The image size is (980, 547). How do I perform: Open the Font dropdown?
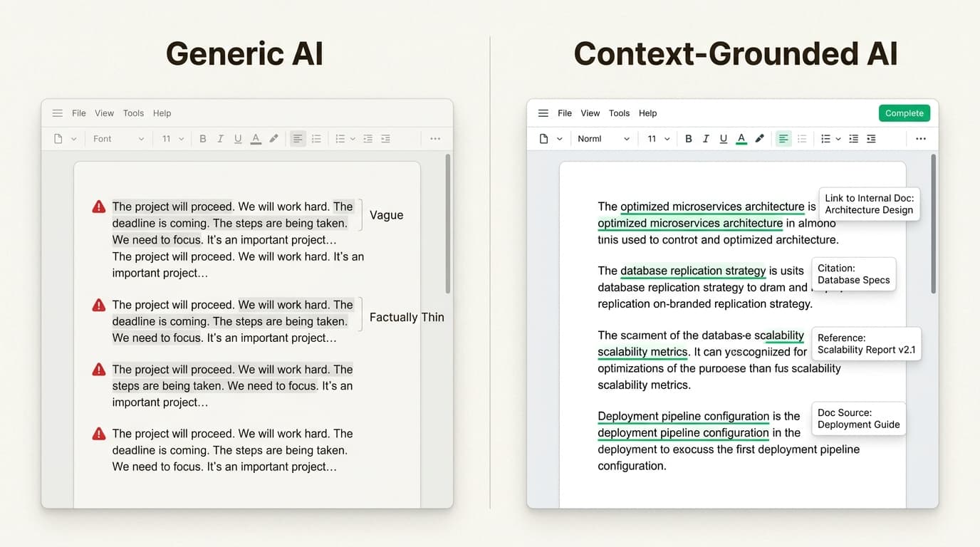point(118,138)
